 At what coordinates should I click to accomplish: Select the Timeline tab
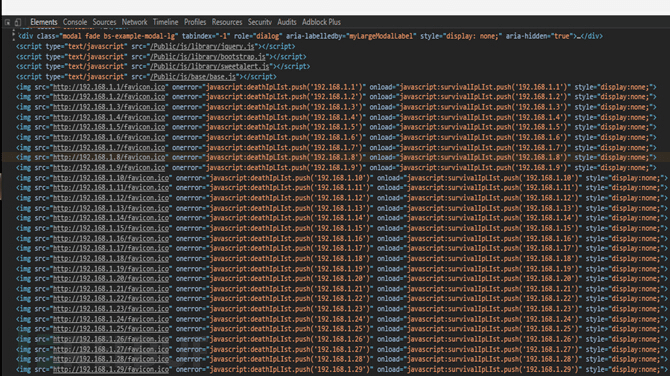[x=165, y=22]
